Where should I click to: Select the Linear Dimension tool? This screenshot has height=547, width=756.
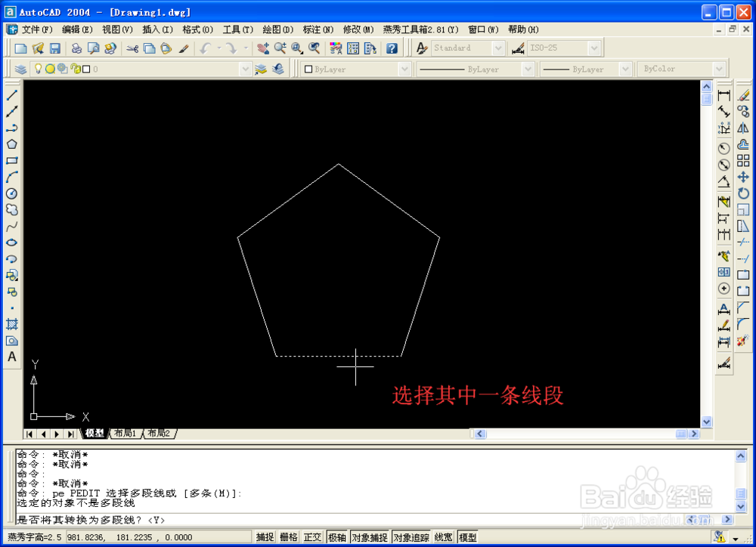pyautogui.click(x=723, y=95)
